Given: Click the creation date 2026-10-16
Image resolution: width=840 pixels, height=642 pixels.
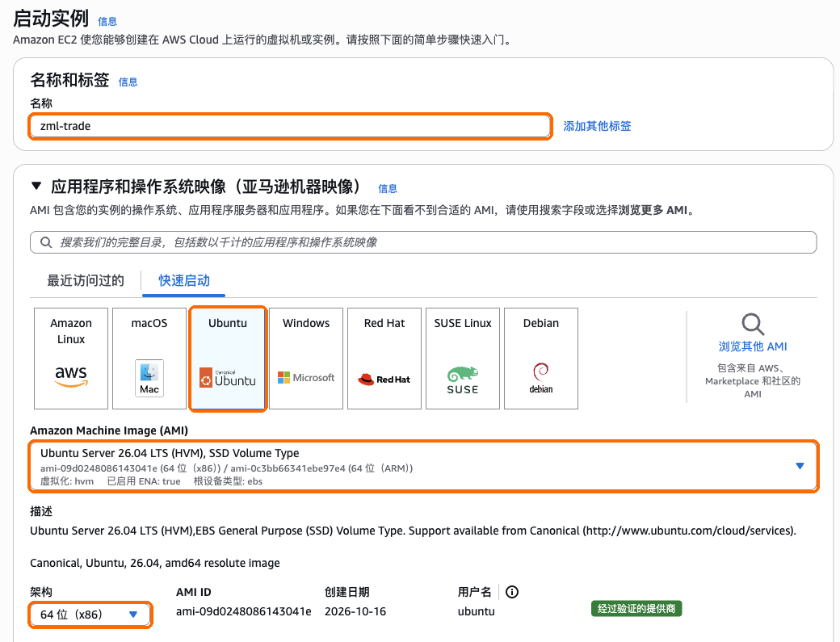Looking at the screenshot, I should pyautogui.click(x=355, y=611).
